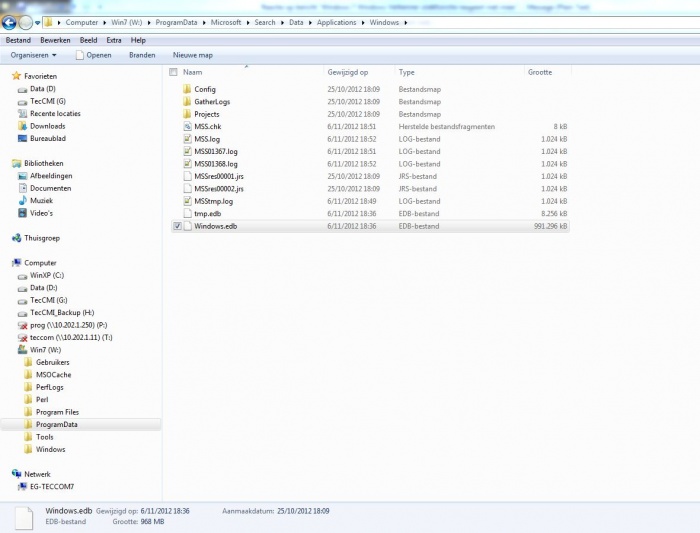Click Nieuwe map toolbar button

(x=193, y=55)
